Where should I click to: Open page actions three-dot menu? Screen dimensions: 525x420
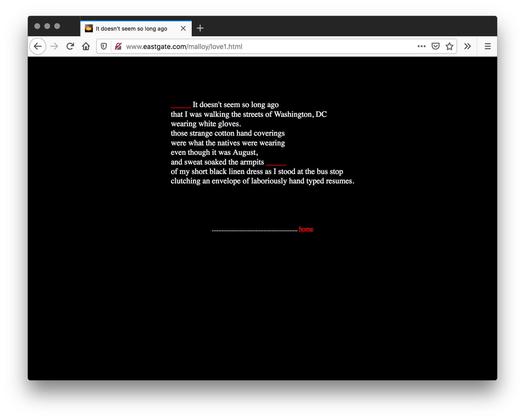pos(421,46)
